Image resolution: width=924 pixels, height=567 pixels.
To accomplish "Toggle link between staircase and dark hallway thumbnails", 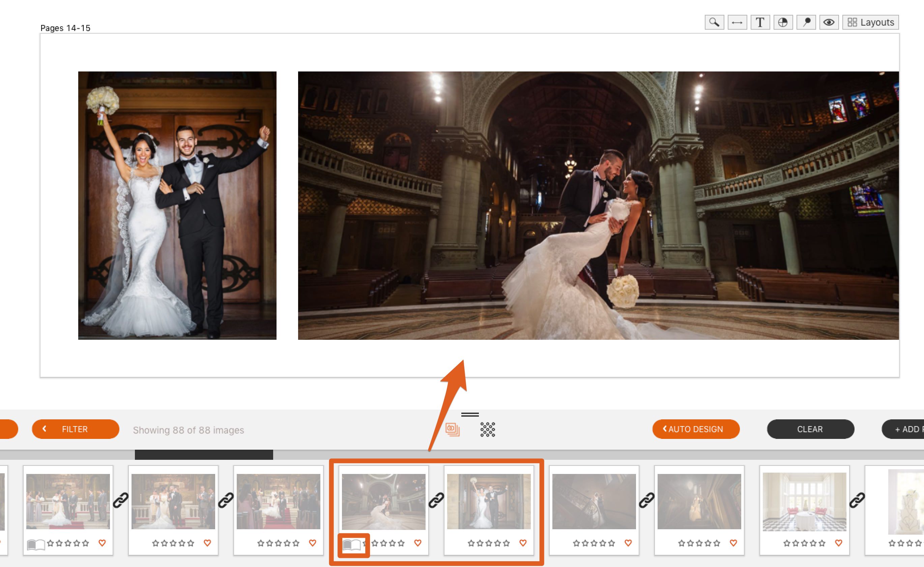I will [647, 500].
